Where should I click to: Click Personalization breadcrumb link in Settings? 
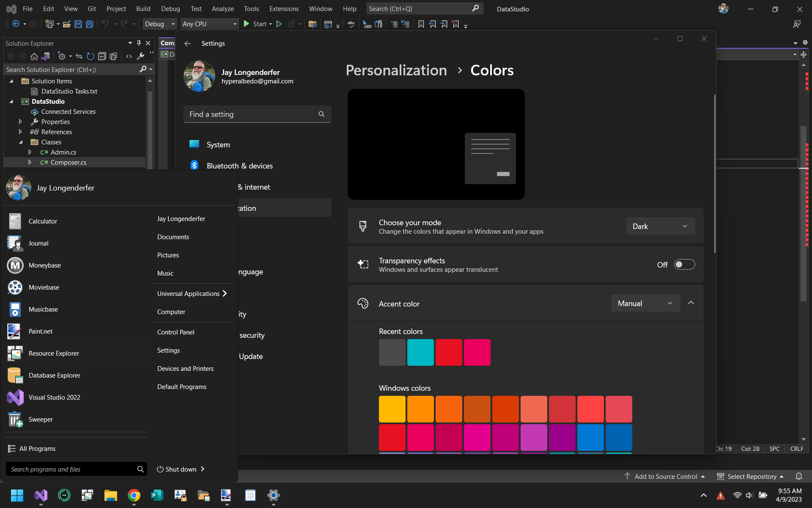coord(396,70)
